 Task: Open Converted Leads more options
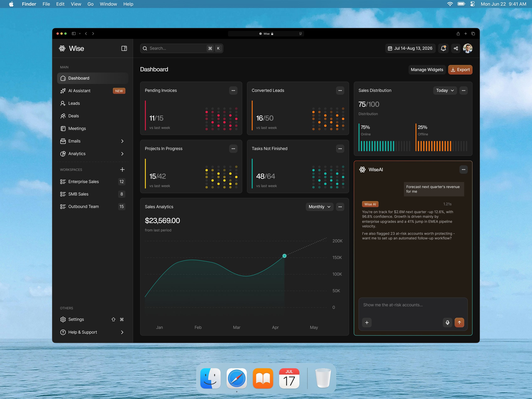tap(340, 90)
